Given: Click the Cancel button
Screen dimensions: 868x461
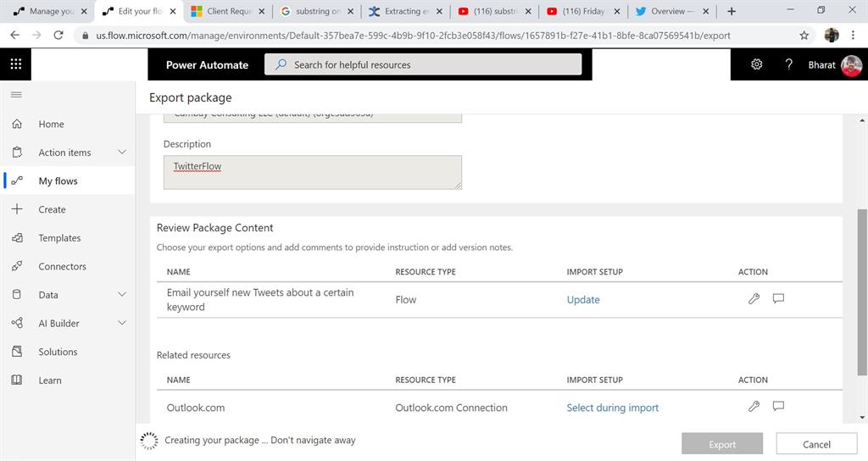Looking at the screenshot, I should point(816,444).
